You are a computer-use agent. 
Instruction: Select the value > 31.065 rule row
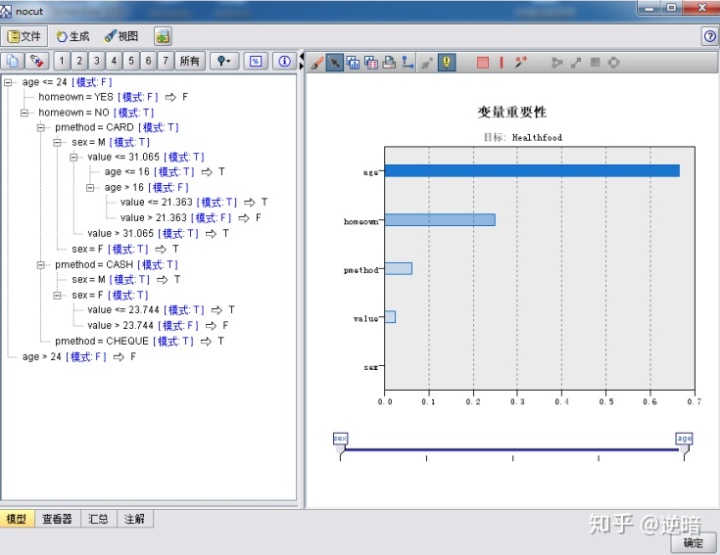(x=158, y=234)
